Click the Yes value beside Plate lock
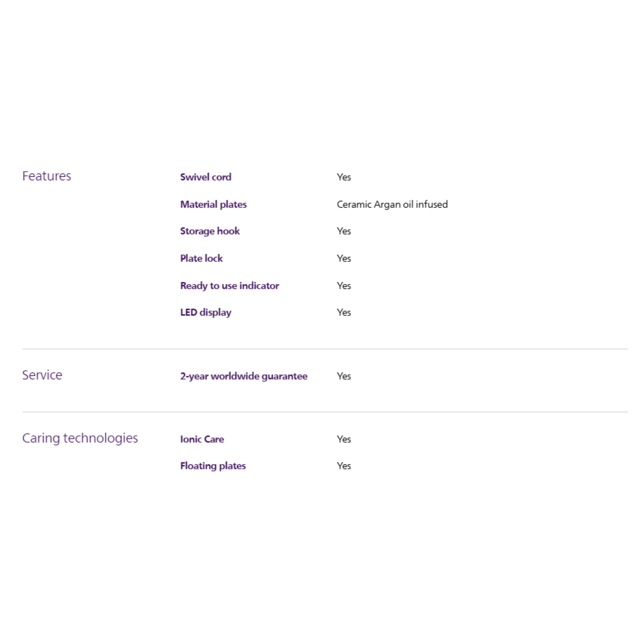This screenshot has height=644, width=644. (344, 258)
